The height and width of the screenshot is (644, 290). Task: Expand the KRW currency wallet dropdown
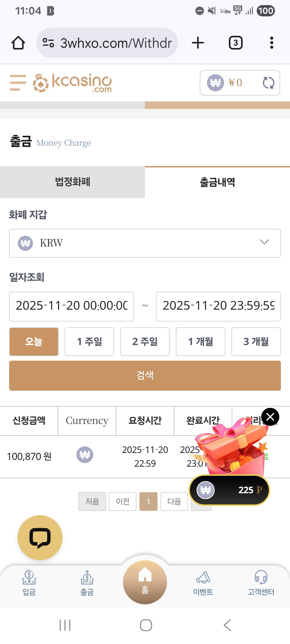[145, 243]
